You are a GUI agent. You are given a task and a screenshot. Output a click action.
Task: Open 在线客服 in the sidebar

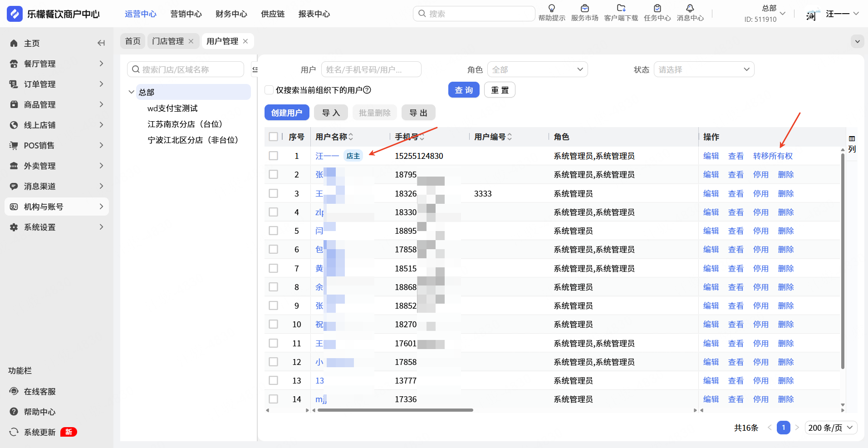(x=39, y=391)
